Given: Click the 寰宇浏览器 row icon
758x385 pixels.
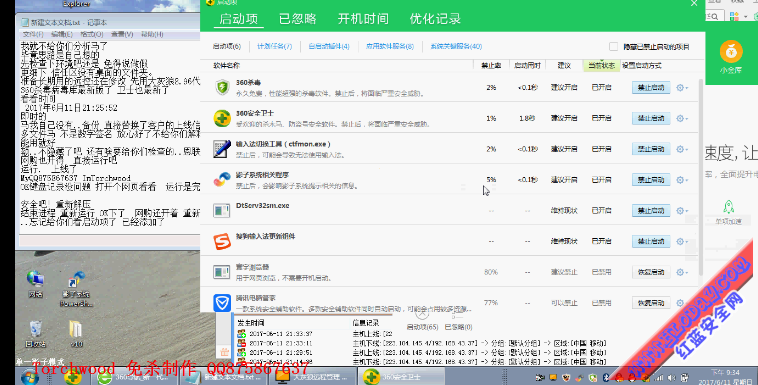Looking at the screenshot, I should (x=222, y=272).
